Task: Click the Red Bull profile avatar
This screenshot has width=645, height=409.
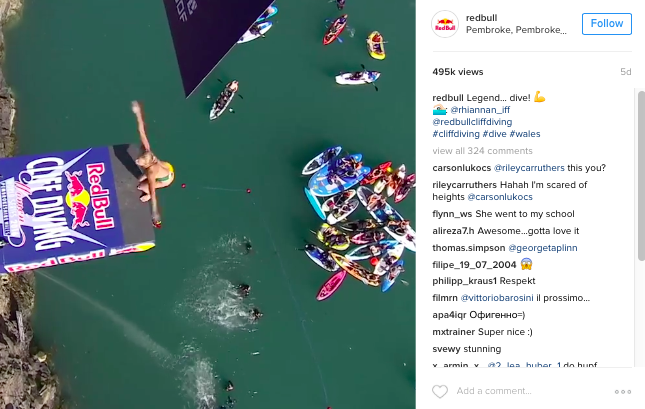Action: [445, 24]
